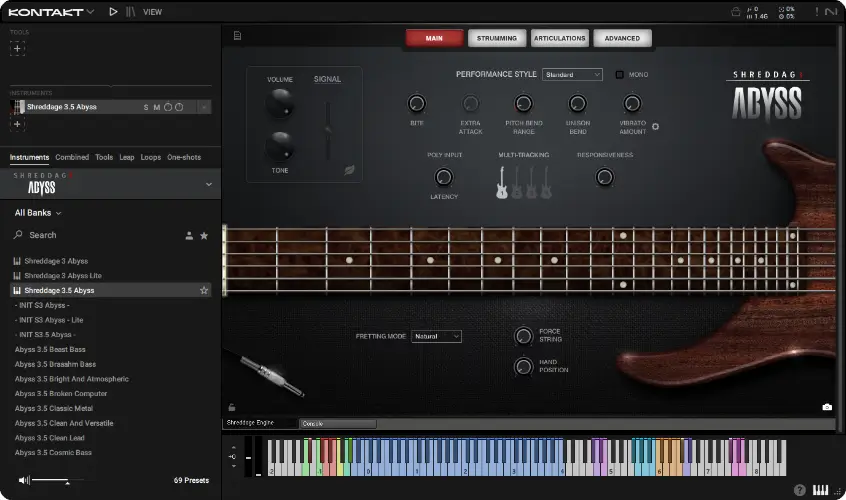Open the Performance Style dropdown
846x500 pixels.
click(572, 74)
